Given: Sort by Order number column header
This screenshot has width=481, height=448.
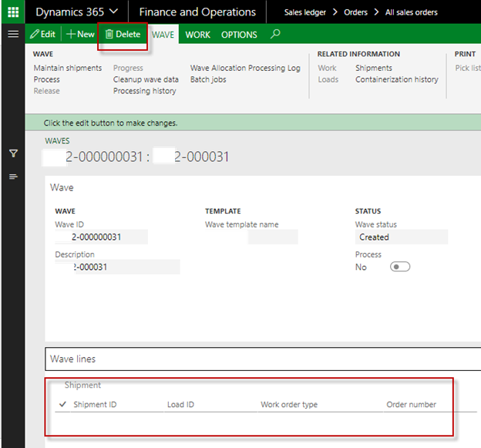Looking at the screenshot, I should (411, 404).
